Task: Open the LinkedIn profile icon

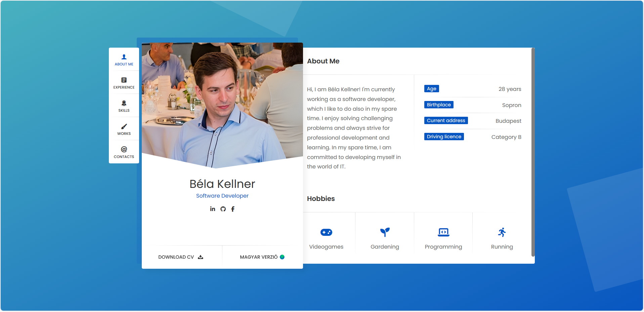Action: point(213,209)
